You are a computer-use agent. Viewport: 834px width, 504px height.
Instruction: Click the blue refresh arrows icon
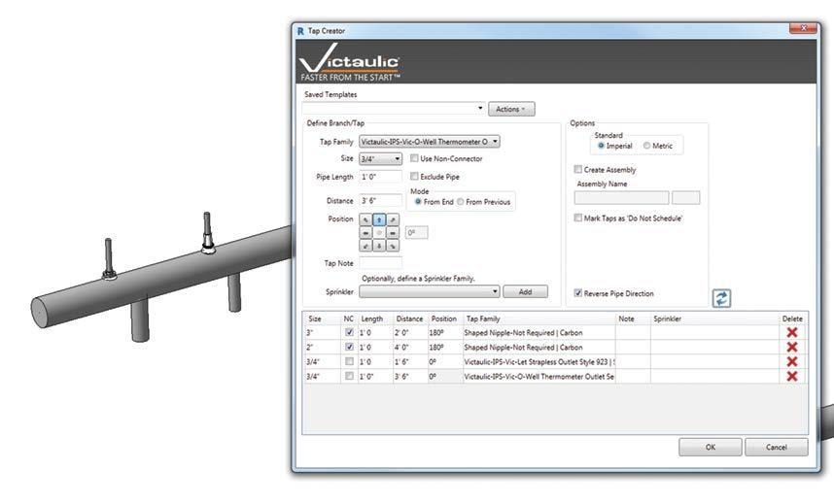click(721, 298)
